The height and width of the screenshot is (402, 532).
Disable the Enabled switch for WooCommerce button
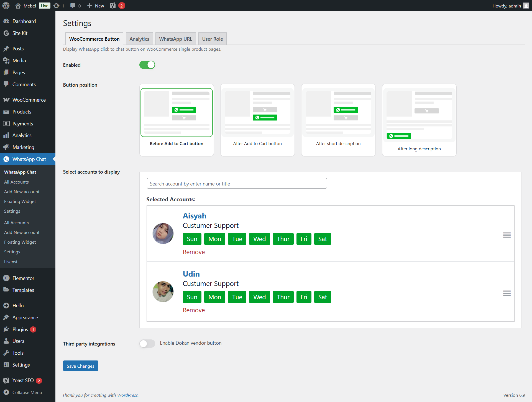click(147, 65)
